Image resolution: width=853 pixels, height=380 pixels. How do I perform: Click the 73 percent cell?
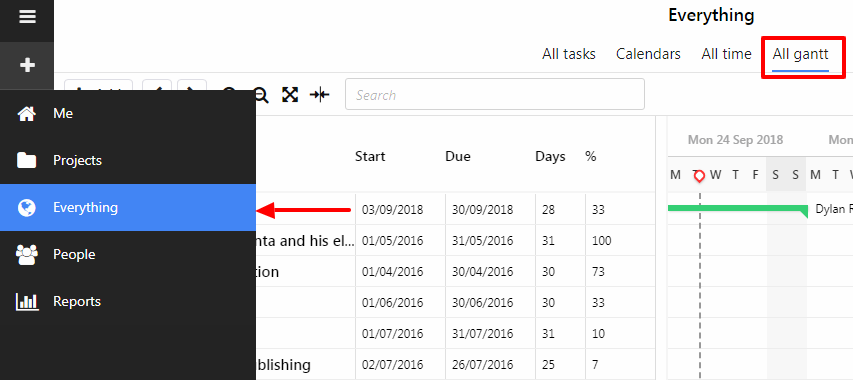[598, 272]
